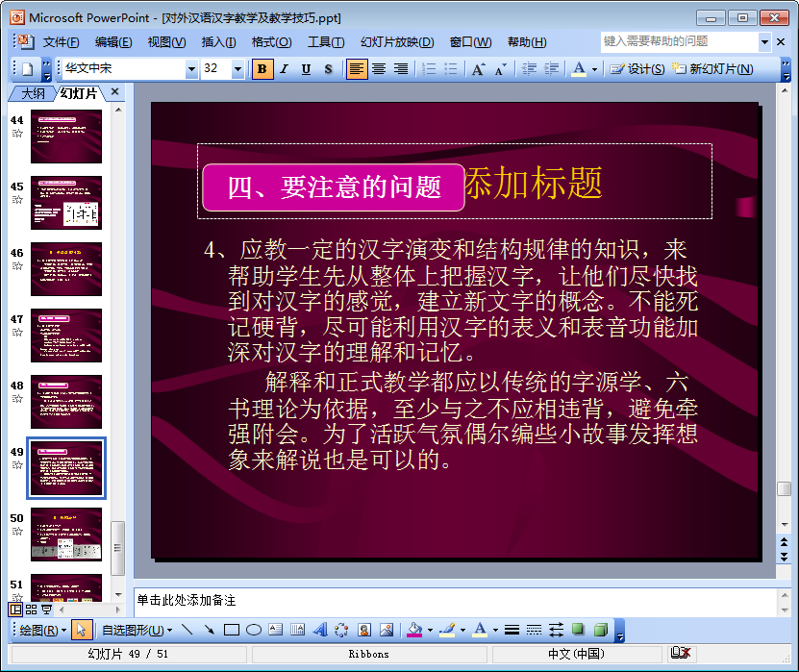Viewport: 799px width, 672px height.
Task: Switch to the 幻灯片 slides tab
Action: tap(79, 93)
